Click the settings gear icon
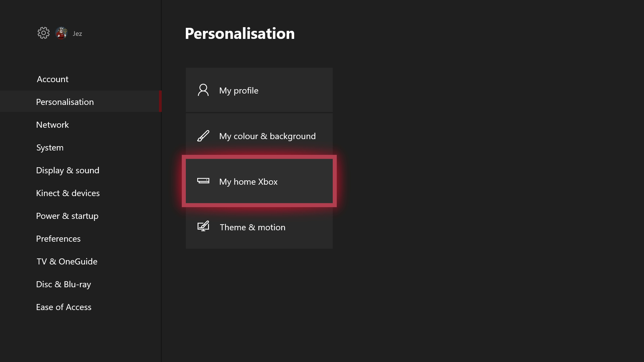 [x=43, y=33]
